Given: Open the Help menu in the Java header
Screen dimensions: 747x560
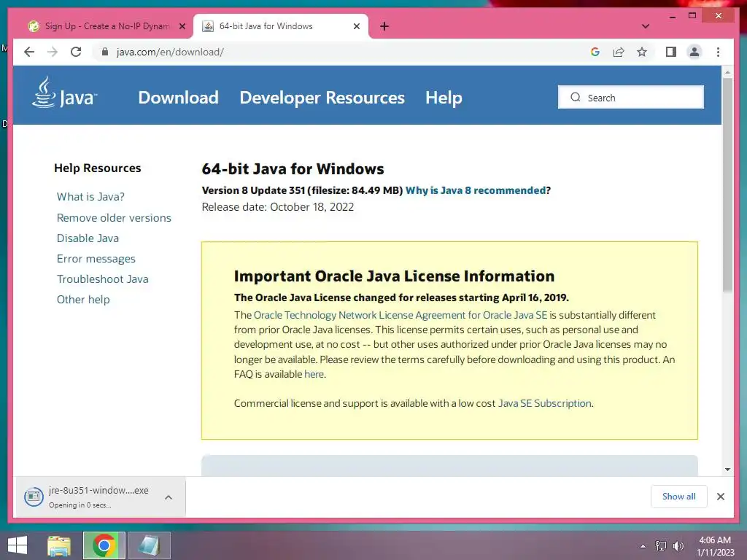Looking at the screenshot, I should tap(444, 98).
